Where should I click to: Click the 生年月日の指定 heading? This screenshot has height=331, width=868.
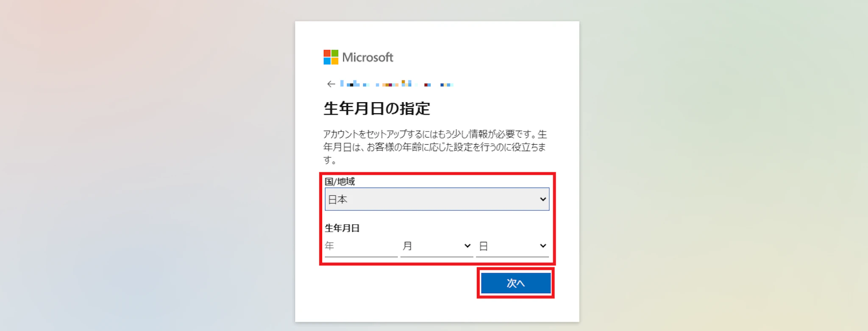[x=377, y=109]
